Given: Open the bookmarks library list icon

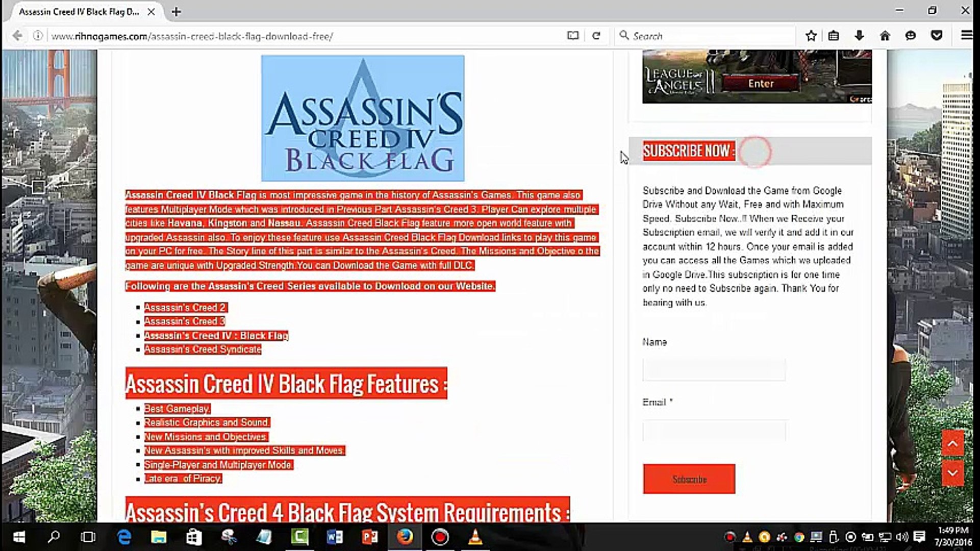Looking at the screenshot, I should (834, 36).
